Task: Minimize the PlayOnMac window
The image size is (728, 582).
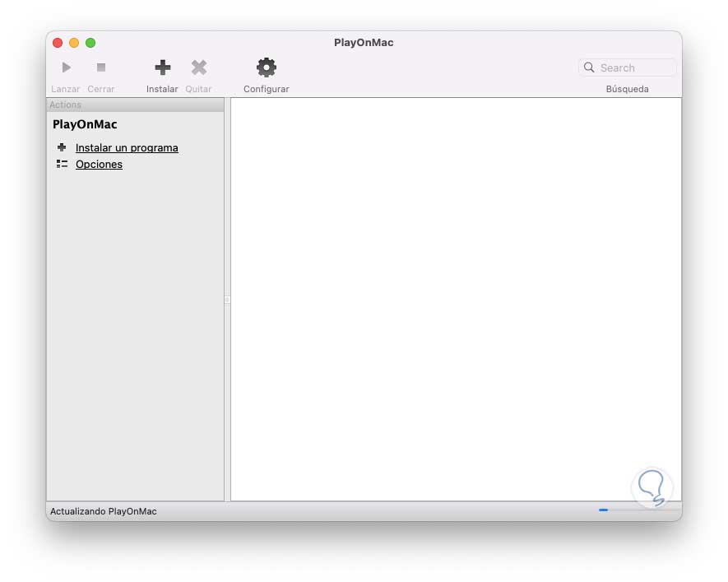Action: [74, 43]
